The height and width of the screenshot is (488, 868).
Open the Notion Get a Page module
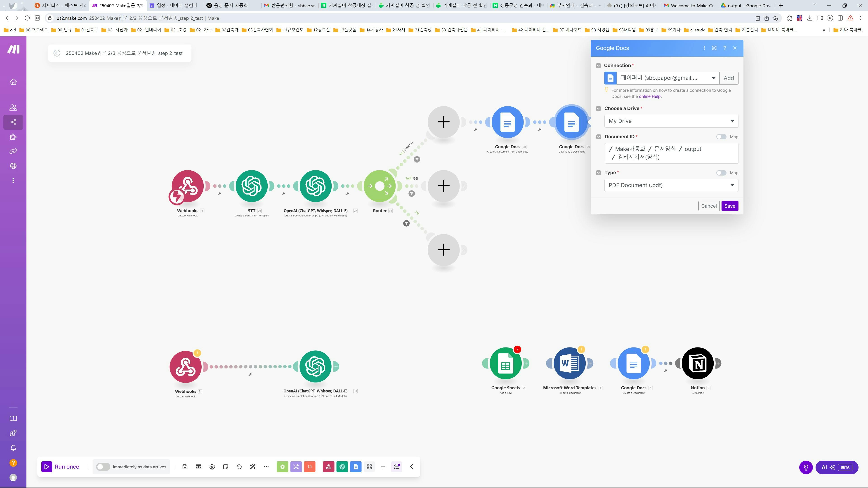[697, 363]
